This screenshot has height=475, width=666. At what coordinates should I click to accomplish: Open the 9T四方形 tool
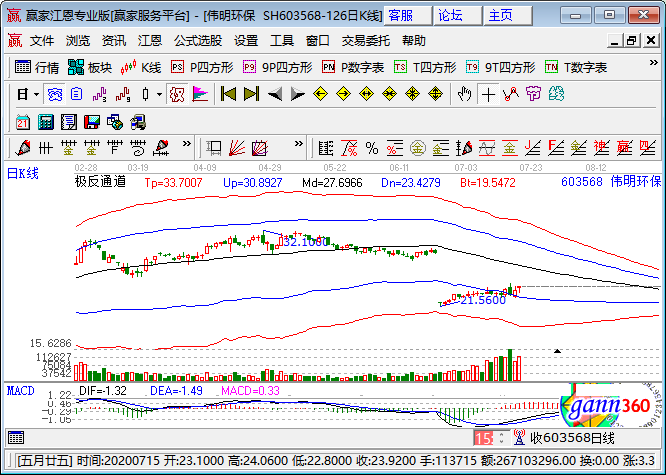pos(500,67)
